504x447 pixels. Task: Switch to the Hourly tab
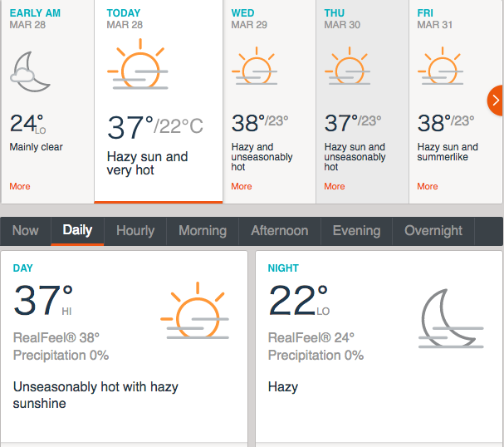tap(135, 231)
